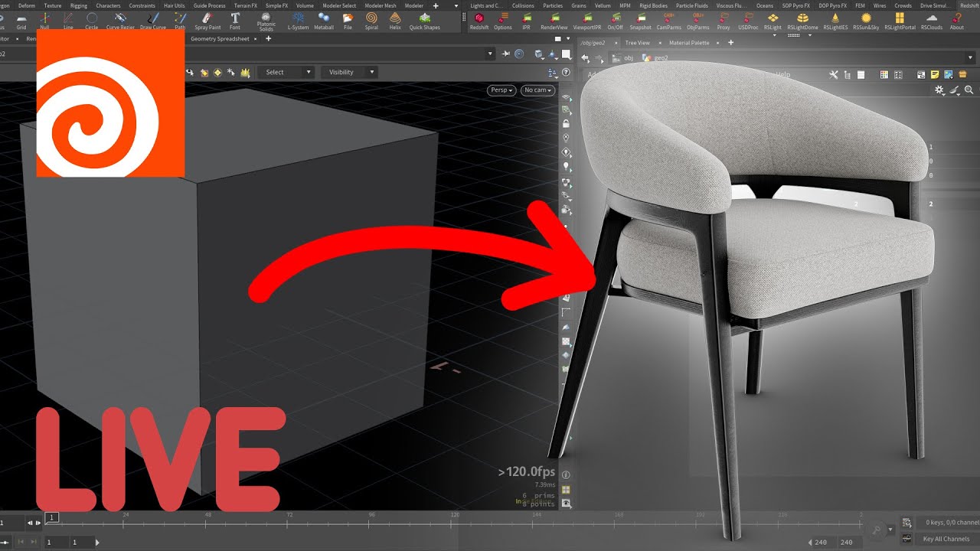The height and width of the screenshot is (551, 980).
Task: Click the obj path segment in network editor
Action: (629, 57)
